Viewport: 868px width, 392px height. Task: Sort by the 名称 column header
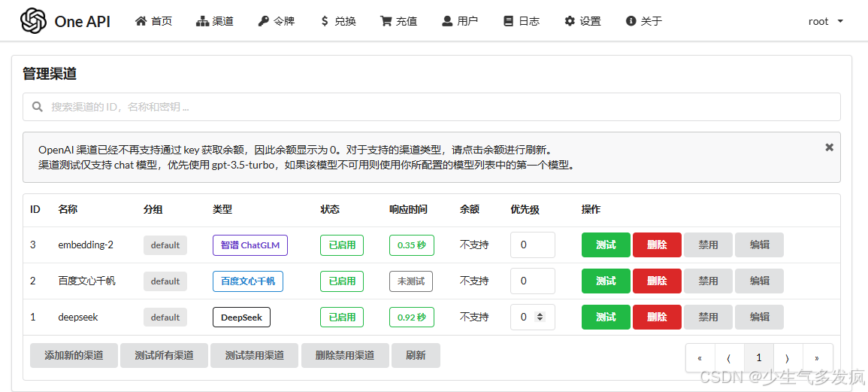(x=68, y=210)
